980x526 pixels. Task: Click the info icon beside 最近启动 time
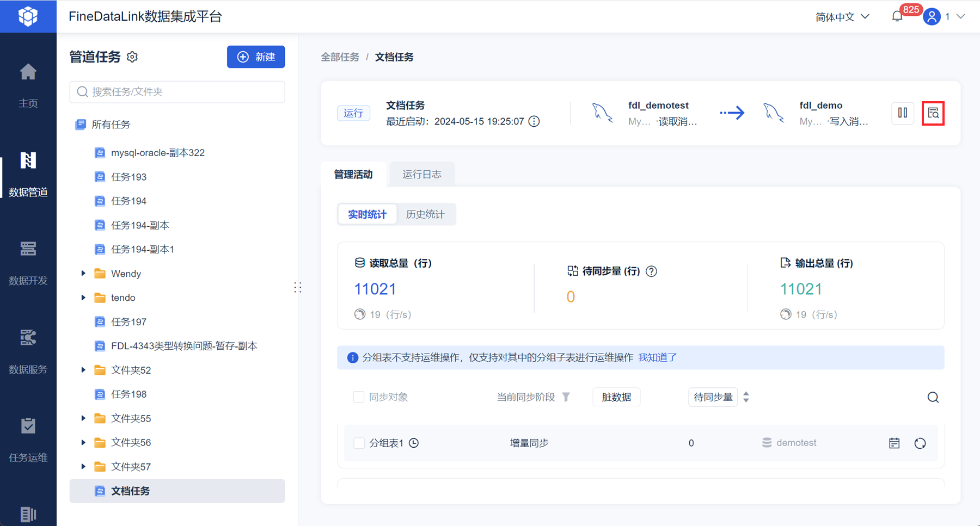(535, 121)
